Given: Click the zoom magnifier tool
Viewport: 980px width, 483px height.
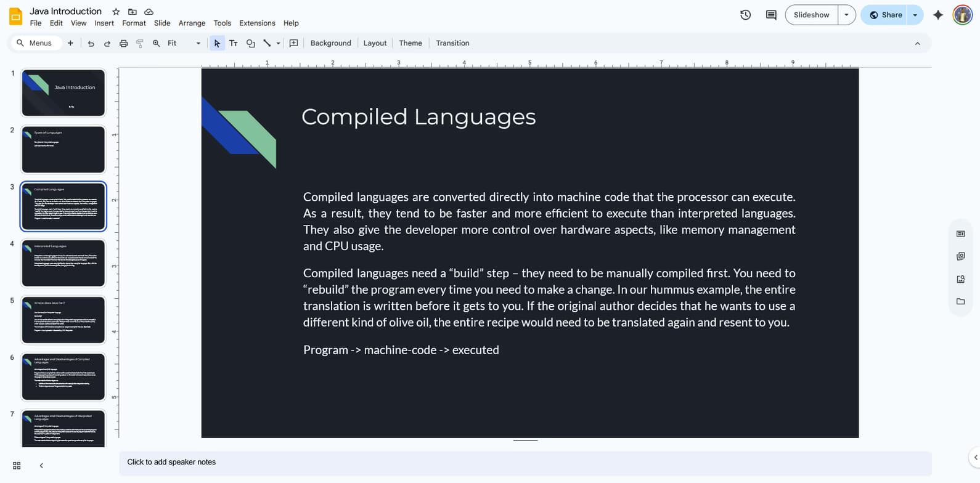Looking at the screenshot, I should coord(157,43).
